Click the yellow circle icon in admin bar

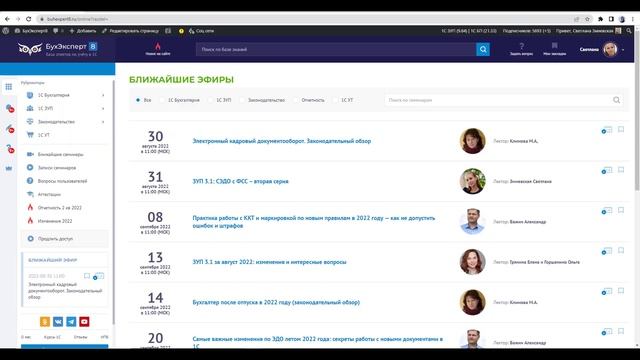(181, 31)
